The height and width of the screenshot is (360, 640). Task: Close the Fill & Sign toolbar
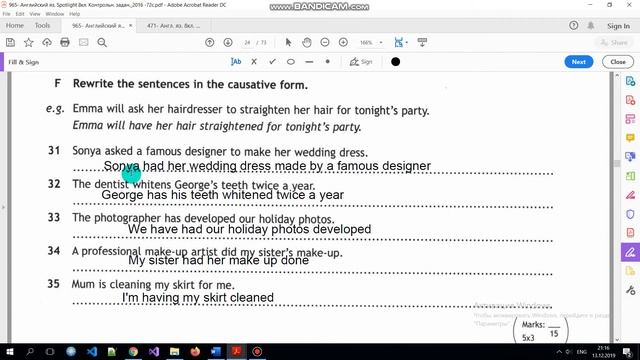click(x=618, y=62)
